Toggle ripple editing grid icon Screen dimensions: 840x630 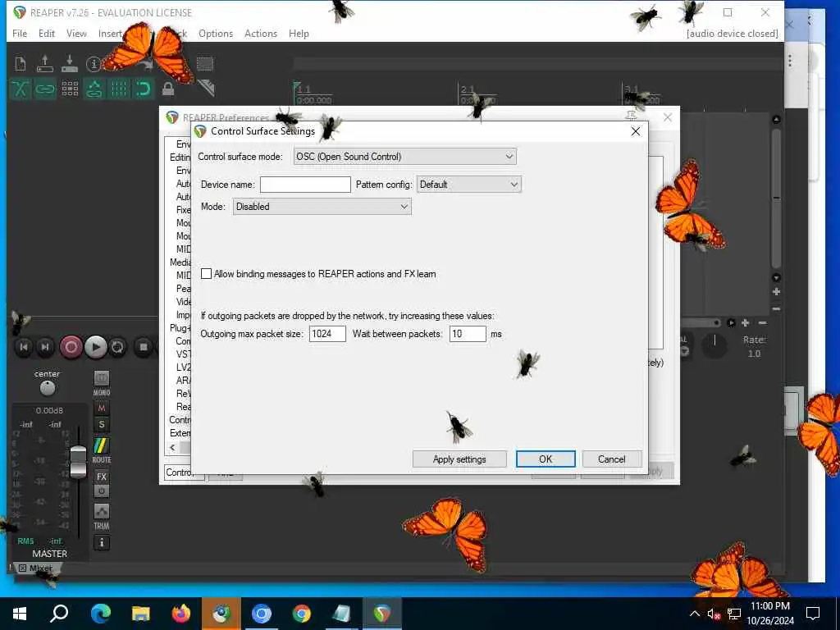pos(70,89)
